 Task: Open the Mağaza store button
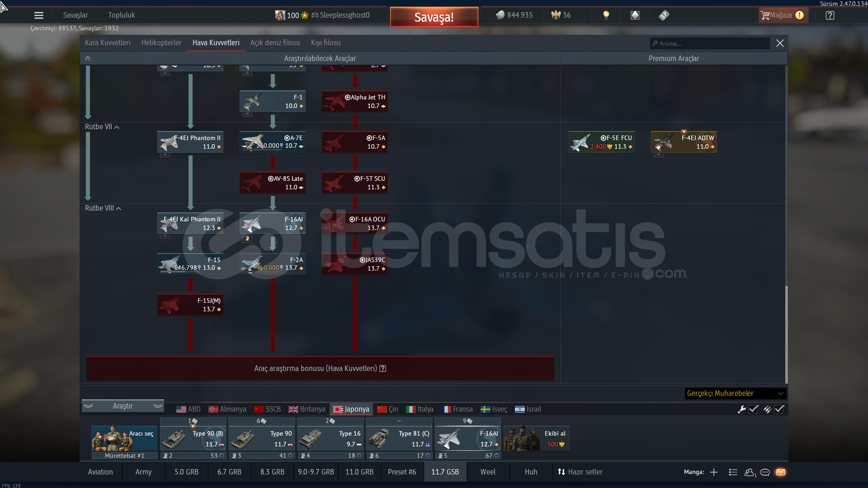pyautogui.click(x=783, y=15)
